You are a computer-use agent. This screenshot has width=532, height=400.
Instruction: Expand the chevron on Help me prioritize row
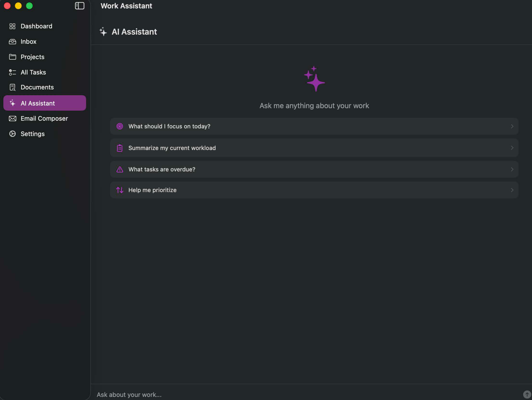coord(512,190)
